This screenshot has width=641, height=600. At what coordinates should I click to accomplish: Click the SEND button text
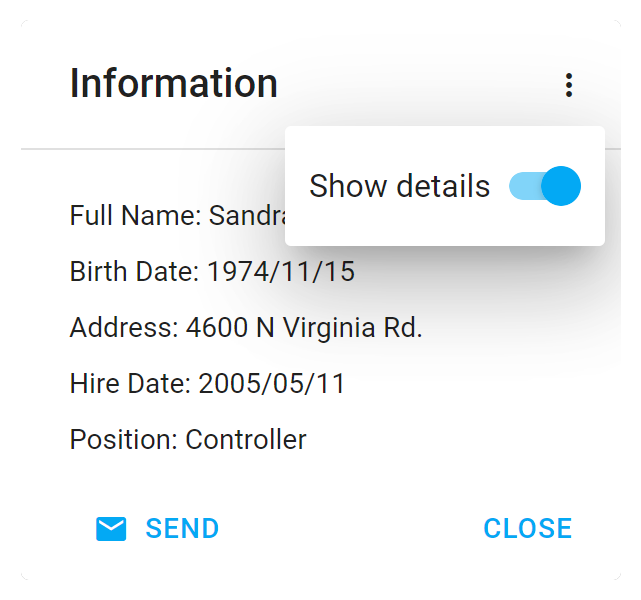[x=182, y=528]
